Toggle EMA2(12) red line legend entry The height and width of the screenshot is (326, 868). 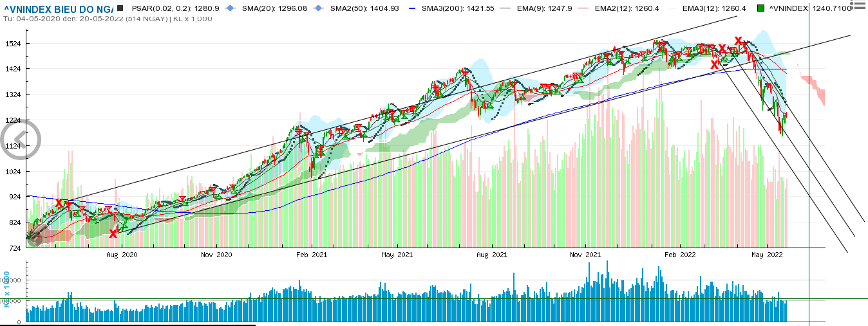tap(619, 8)
